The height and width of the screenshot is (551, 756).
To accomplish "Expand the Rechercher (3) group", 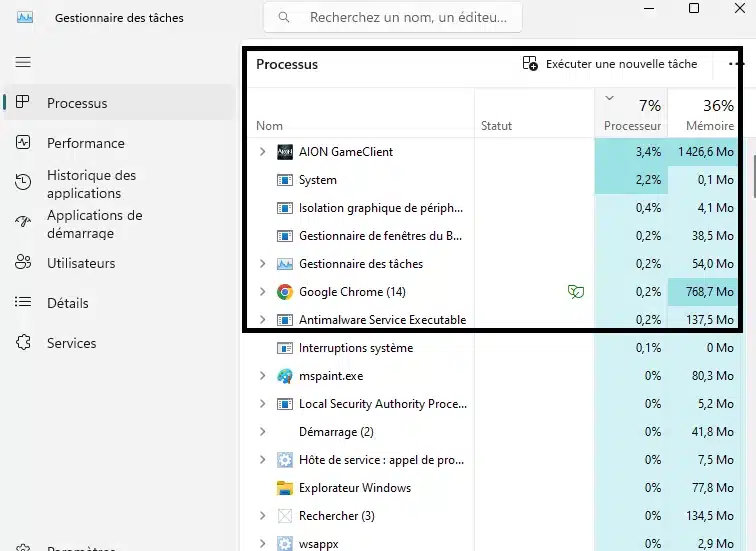I will click(x=263, y=515).
